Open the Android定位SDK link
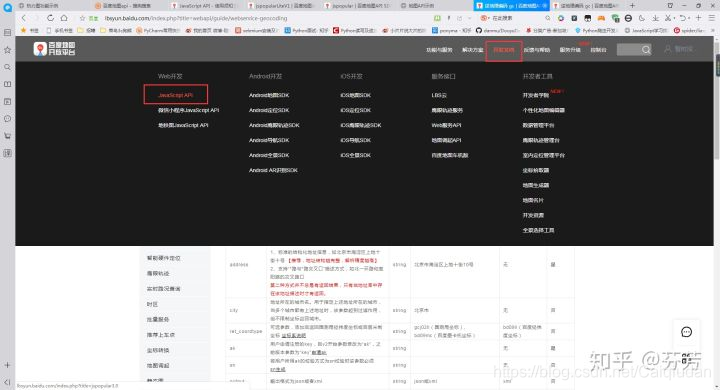Viewport: 720px width, 390px height. tap(269, 110)
